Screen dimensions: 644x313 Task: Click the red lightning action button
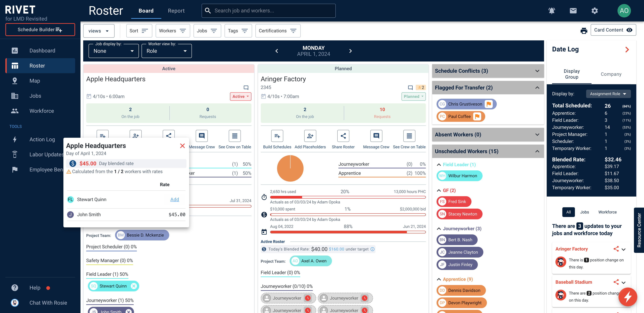(x=628, y=297)
